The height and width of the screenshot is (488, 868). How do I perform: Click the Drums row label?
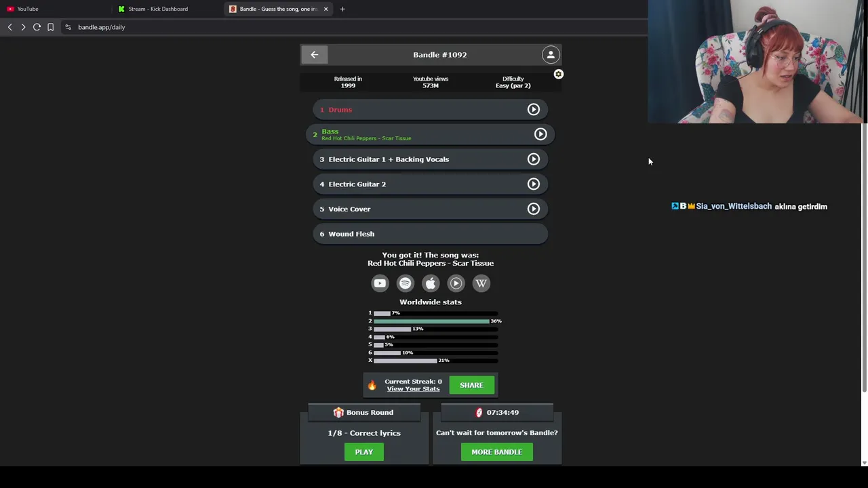tap(340, 110)
